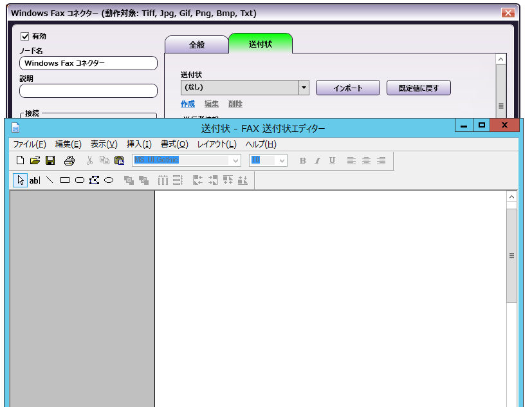Create a new cover page document
The width and height of the screenshot is (532, 407).
[21, 160]
